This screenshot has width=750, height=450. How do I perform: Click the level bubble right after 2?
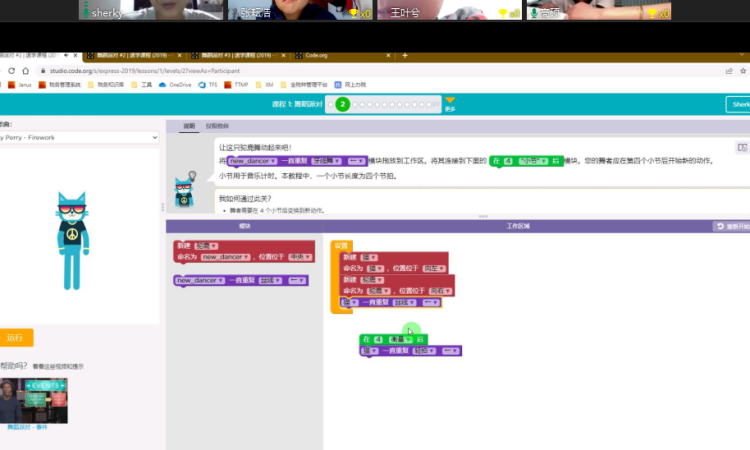pyautogui.click(x=355, y=104)
